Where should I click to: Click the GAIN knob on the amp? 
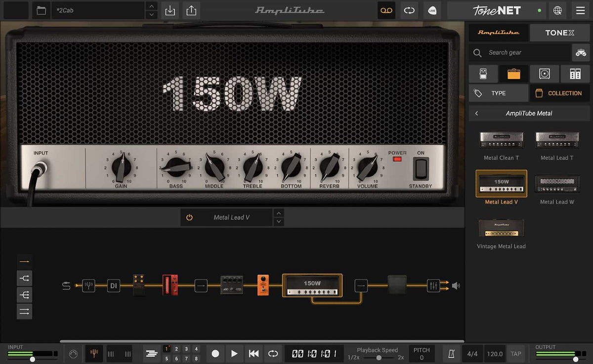pyautogui.click(x=121, y=168)
